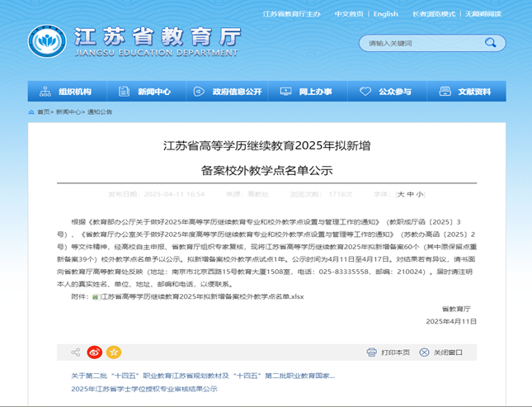Switch to the English site version
The height and width of the screenshot is (407, 532).
point(385,14)
